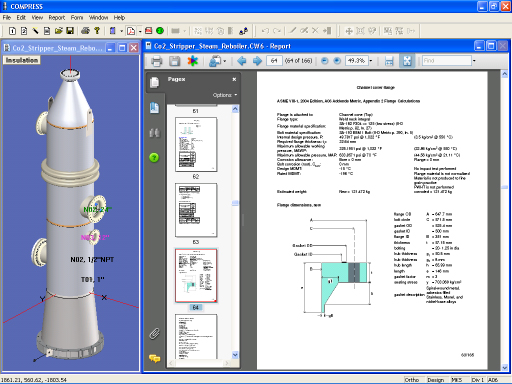Click the T01, 1" label in model

(93, 279)
